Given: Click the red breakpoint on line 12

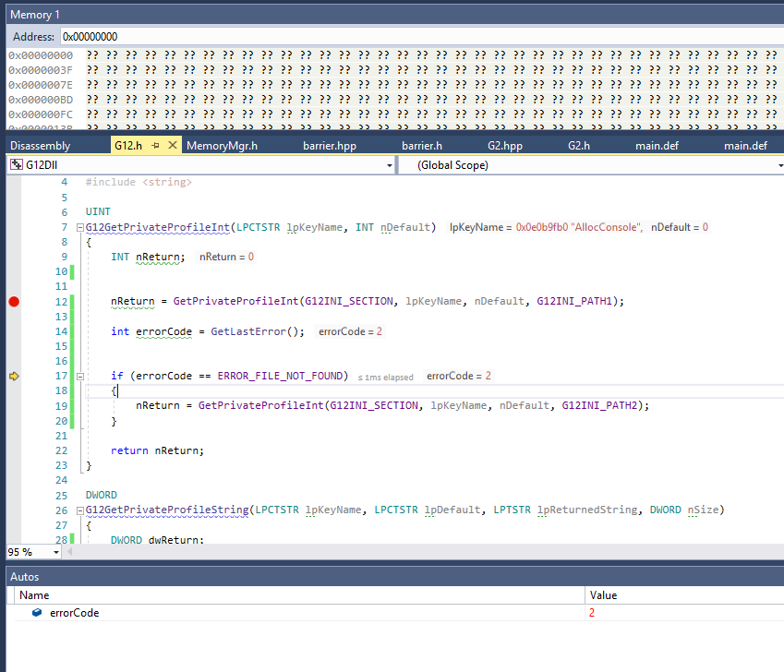Looking at the screenshot, I should (x=13, y=302).
